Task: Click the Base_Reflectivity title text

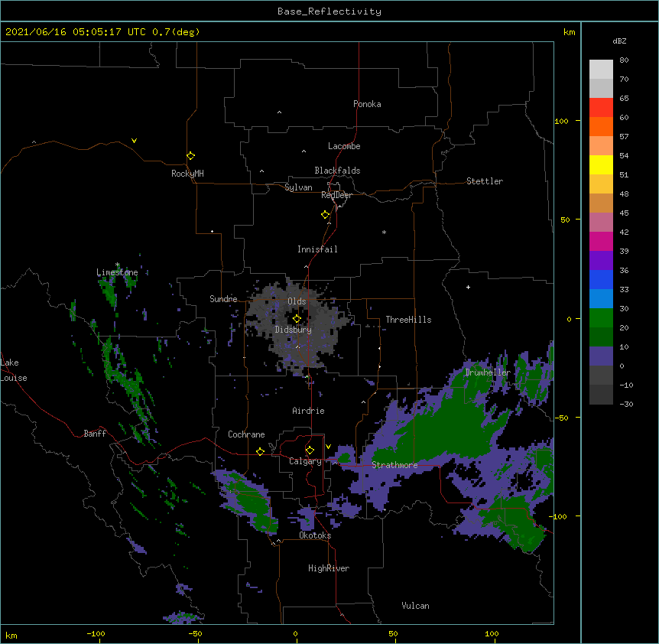Action: [x=329, y=11]
